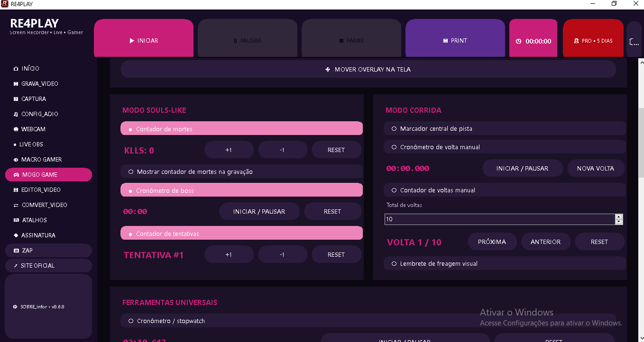Switch to LIVE OBS in the sidebar
644x342 pixels.
click(x=48, y=144)
